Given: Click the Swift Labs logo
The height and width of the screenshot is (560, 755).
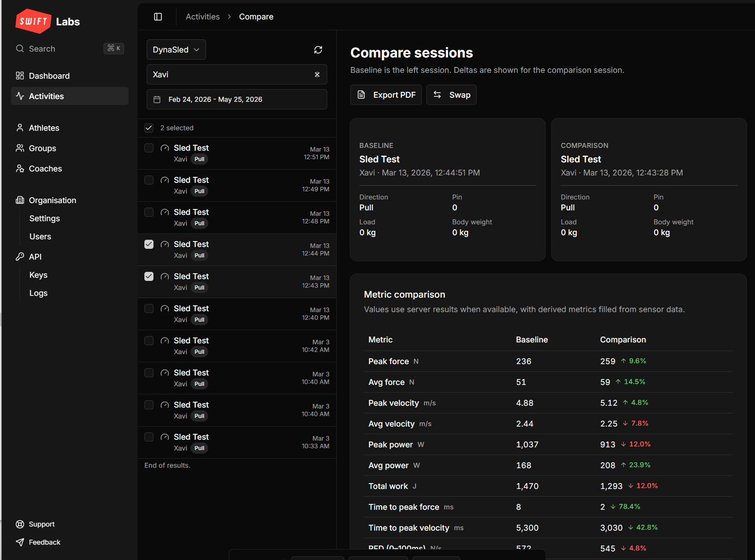Looking at the screenshot, I should pyautogui.click(x=48, y=21).
